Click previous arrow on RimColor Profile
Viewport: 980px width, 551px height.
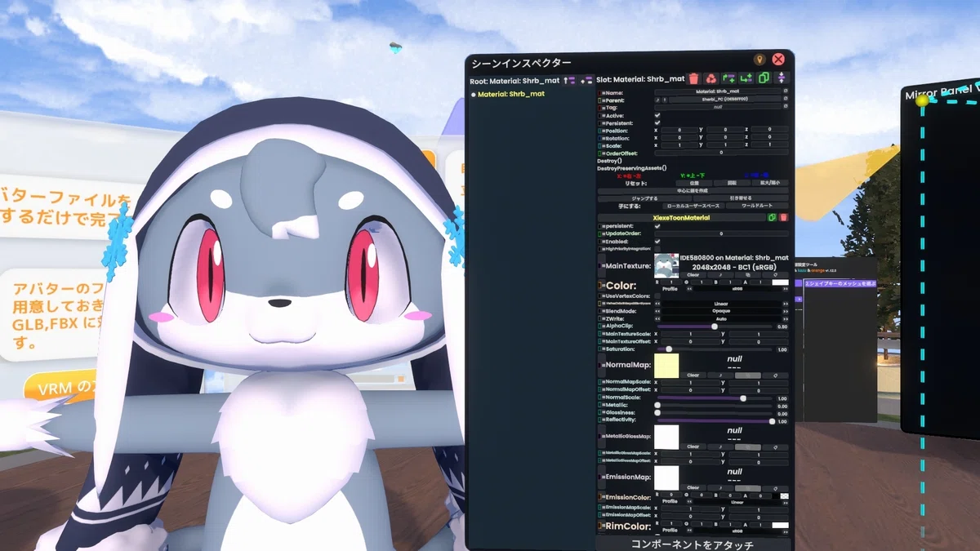point(689,531)
